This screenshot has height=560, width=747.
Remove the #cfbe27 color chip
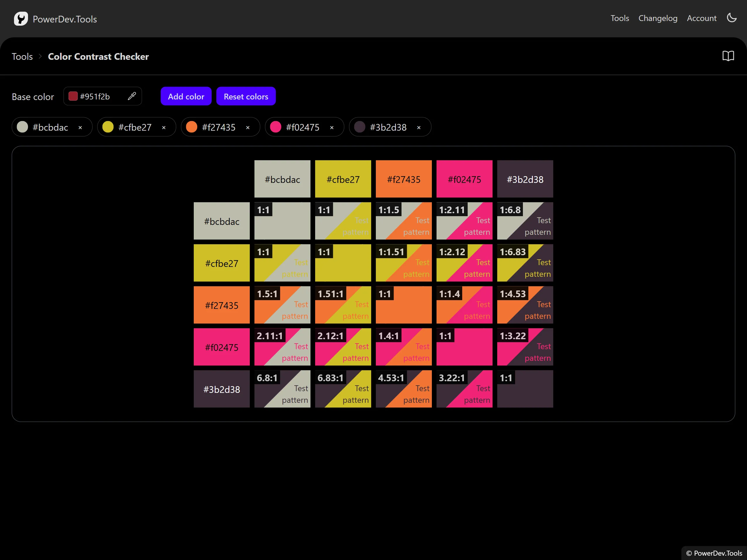164,127
